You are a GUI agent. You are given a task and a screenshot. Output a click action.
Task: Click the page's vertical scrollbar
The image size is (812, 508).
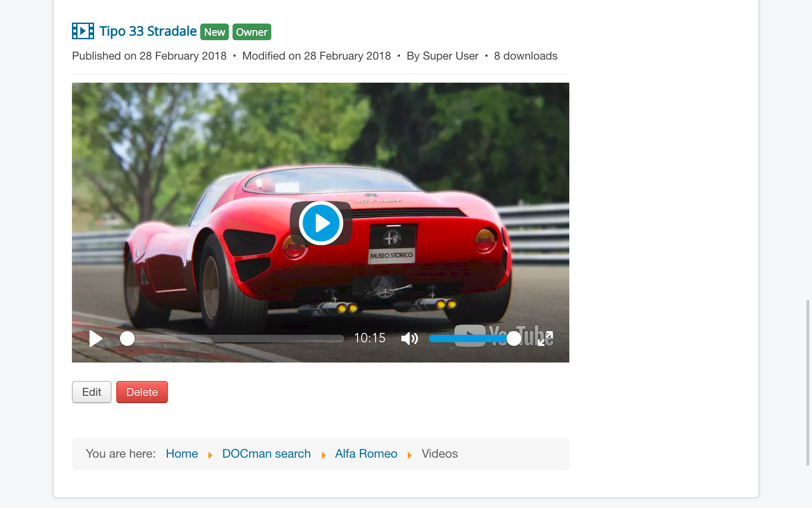pyautogui.click(x=807, y=382)
